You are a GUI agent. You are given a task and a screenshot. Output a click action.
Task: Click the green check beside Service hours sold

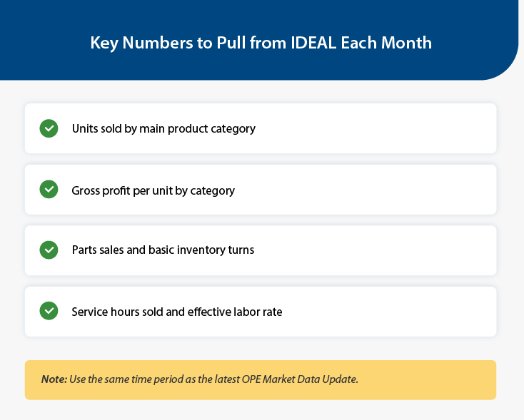pyautogui.click(x=49, y=311)
